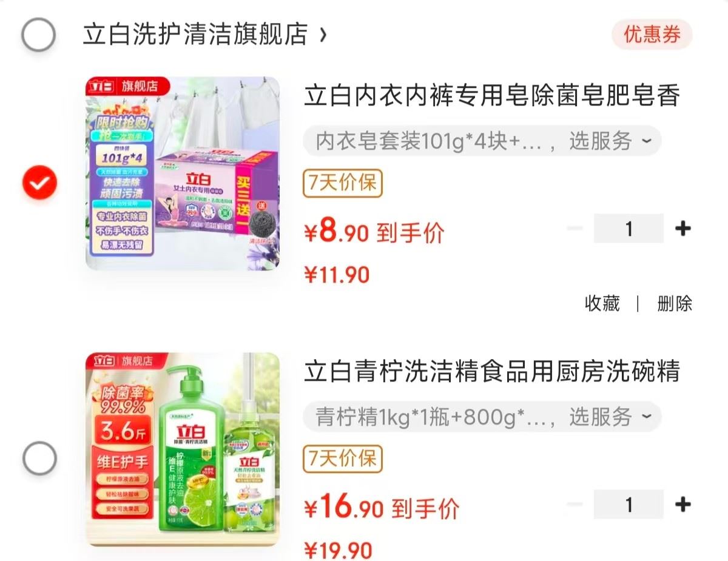Click 收藏 to favorite the soap
The height and width of the screenshot is (561, 728).
point(602,303)
